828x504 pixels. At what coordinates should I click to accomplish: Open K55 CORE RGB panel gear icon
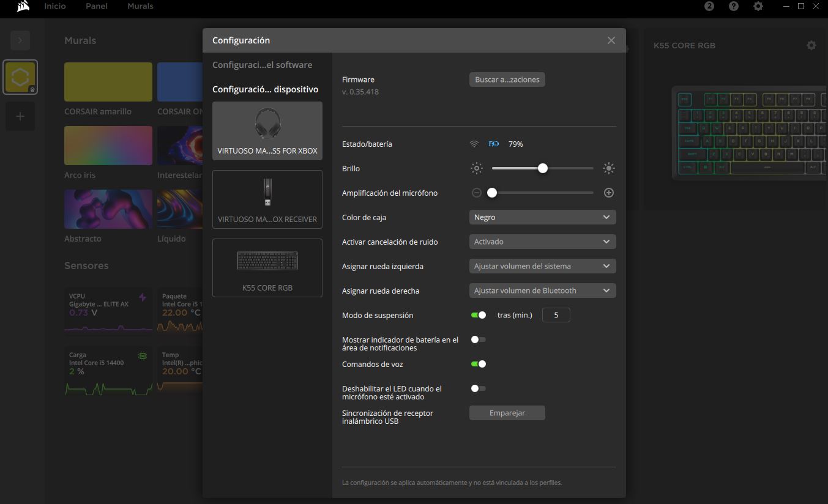[811, 45]
